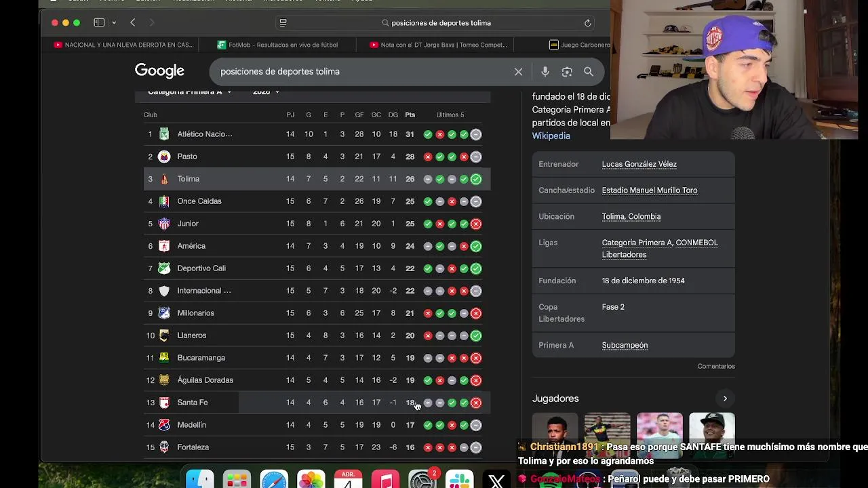
Task: Toggle the Safari sidebar button
Action: (x=99, y=22)
